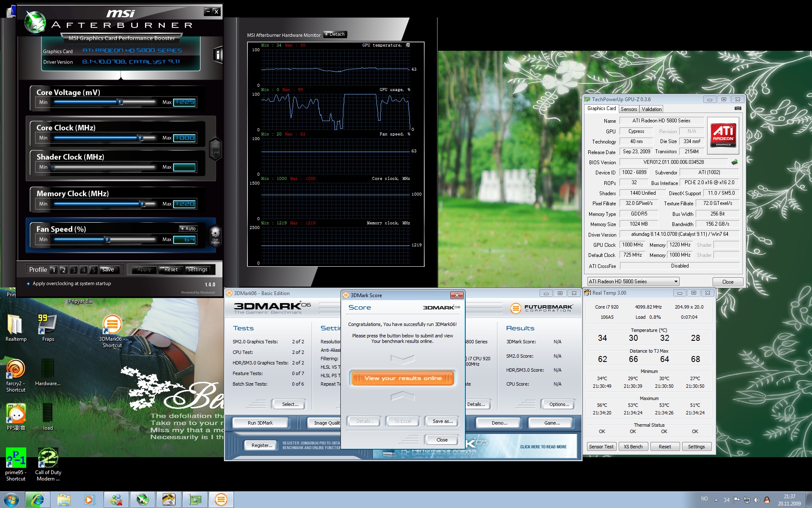Screen dimensions: 812x508
Task: Open Real Temp Settings button
Action: click(x=696, y=447)
